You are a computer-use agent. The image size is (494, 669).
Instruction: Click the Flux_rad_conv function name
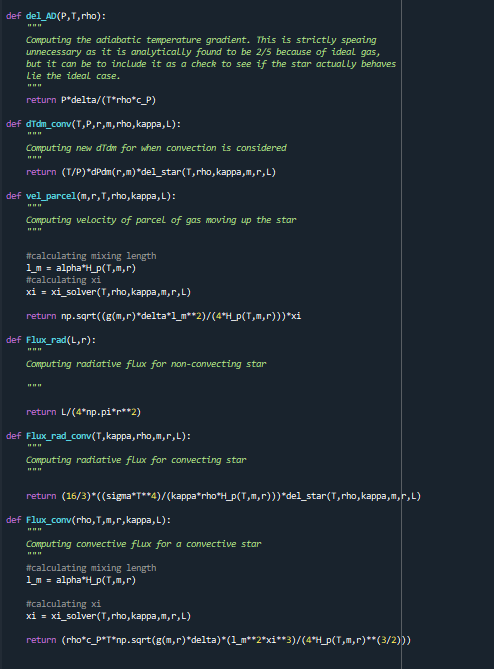58,436
